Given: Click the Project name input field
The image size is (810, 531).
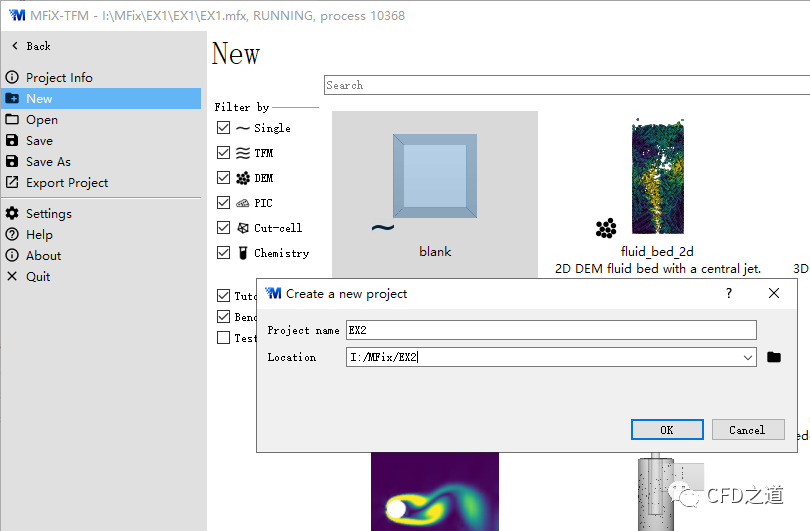Looking at the screenshot, I should click(x=551, y=330).
